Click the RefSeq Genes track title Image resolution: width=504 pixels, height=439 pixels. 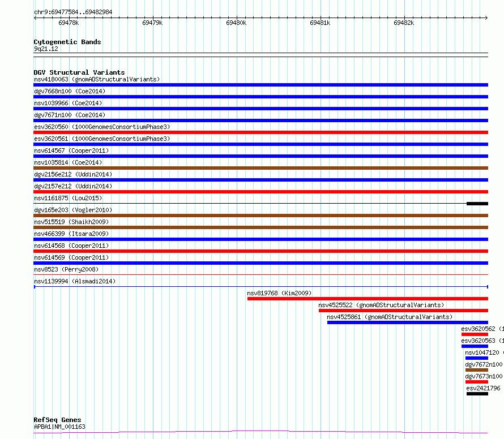pyautogui.click(x=57, y=420)
